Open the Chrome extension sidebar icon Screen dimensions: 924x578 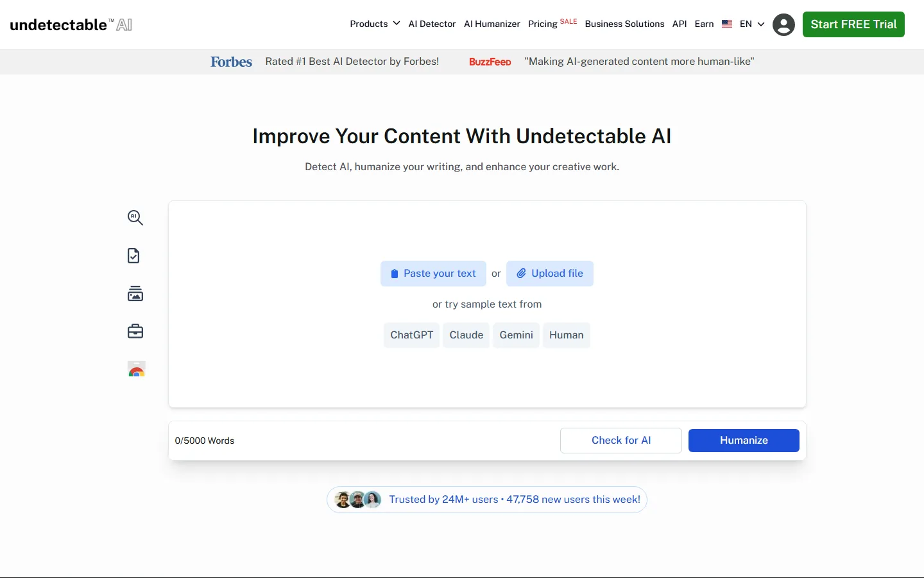pyautogui.click(x=137, y=369)
